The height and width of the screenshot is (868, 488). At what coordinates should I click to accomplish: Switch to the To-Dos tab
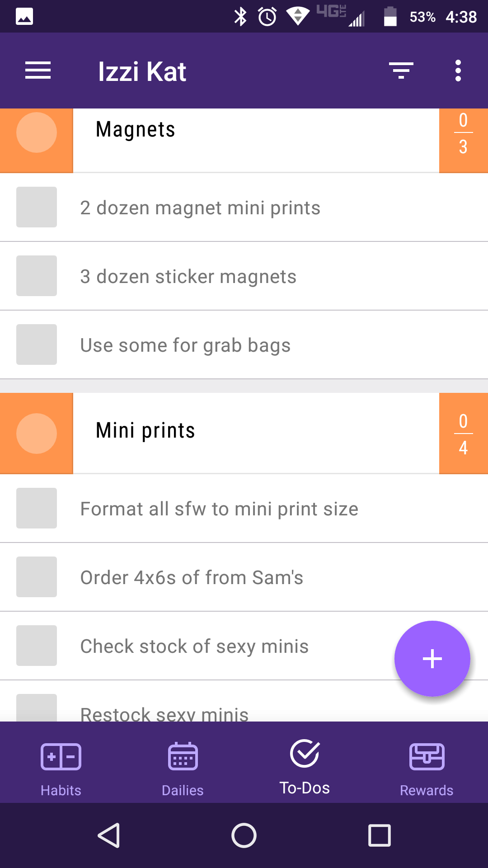[305, 768]
